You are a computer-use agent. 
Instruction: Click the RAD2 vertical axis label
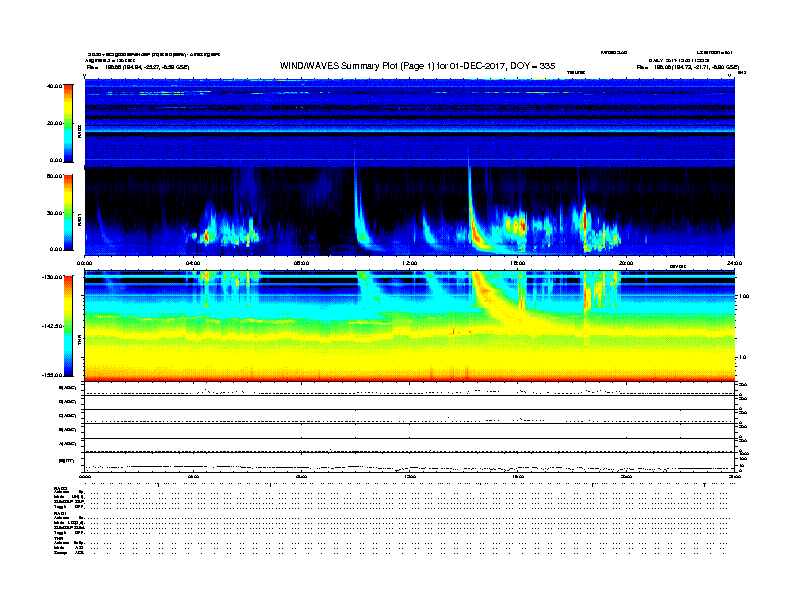[79, 131]
